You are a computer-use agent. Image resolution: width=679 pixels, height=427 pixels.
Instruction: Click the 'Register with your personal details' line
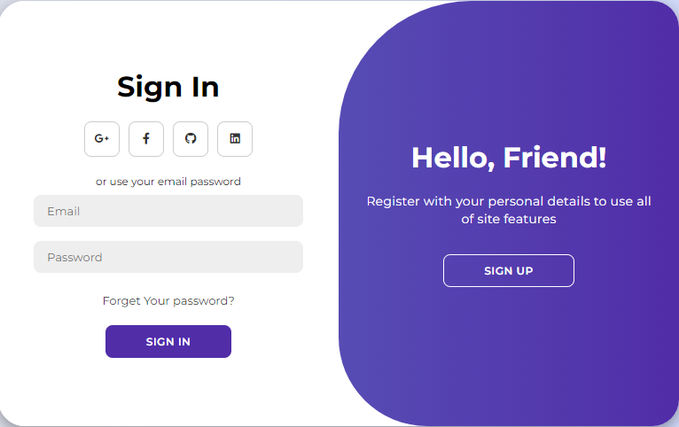click(x=508, y=201)
